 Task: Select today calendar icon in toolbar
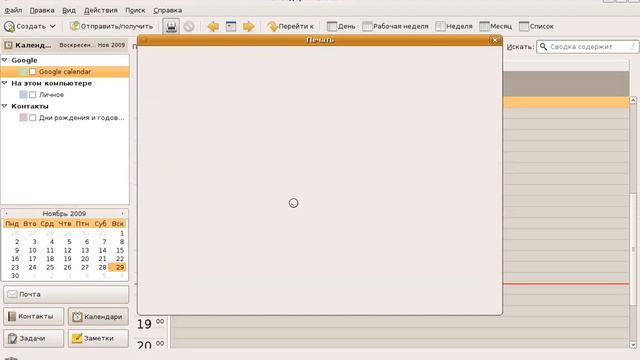click(x=231, y=27)
